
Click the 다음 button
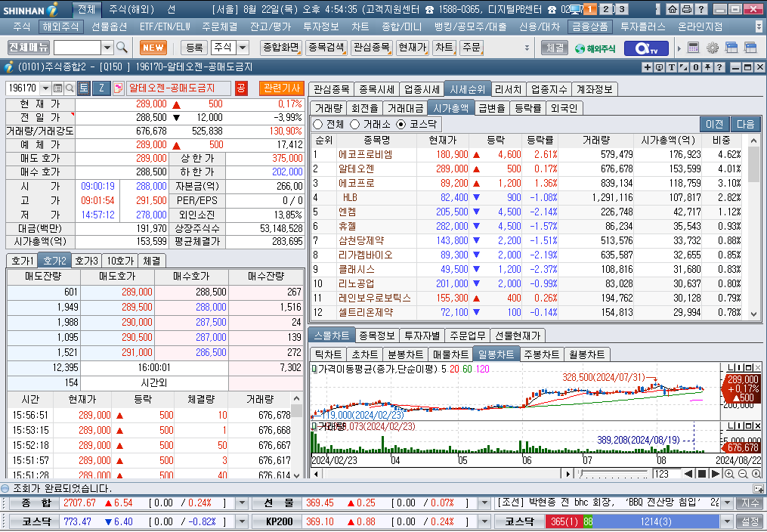[746, 124]
